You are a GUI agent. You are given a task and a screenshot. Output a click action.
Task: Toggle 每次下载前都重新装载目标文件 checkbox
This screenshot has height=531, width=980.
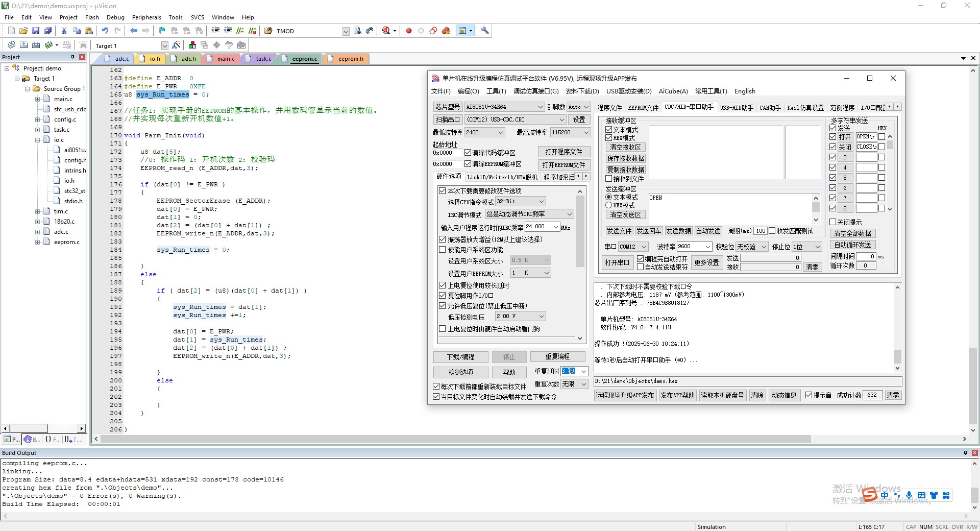click(436, 387)
